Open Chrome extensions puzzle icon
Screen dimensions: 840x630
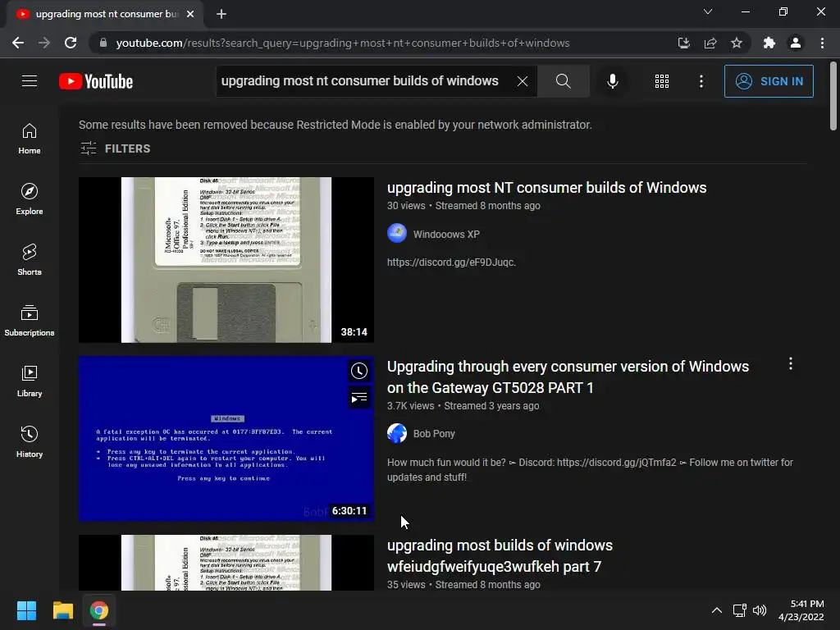tap(769, 43)
